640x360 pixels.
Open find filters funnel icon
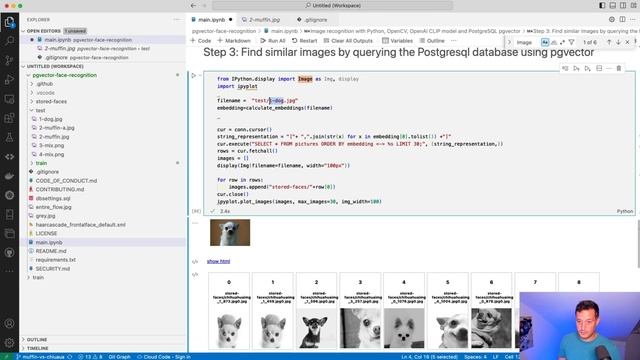[x=571, y=42]
